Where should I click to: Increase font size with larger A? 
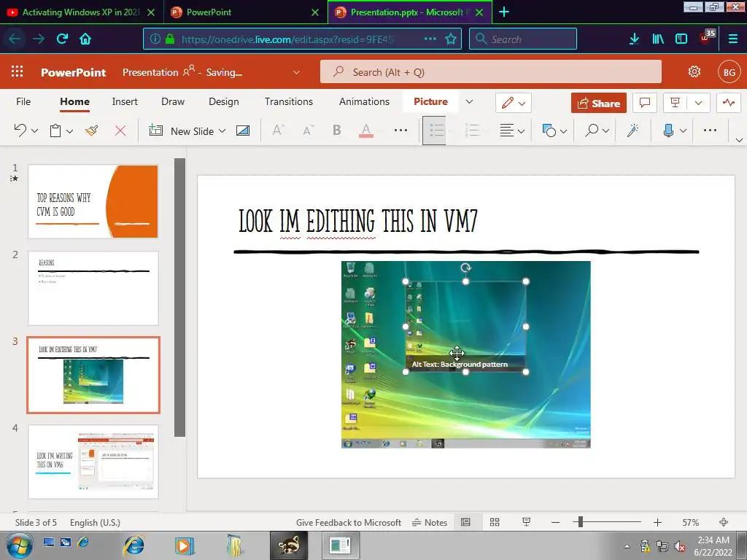tap(278, 131)
